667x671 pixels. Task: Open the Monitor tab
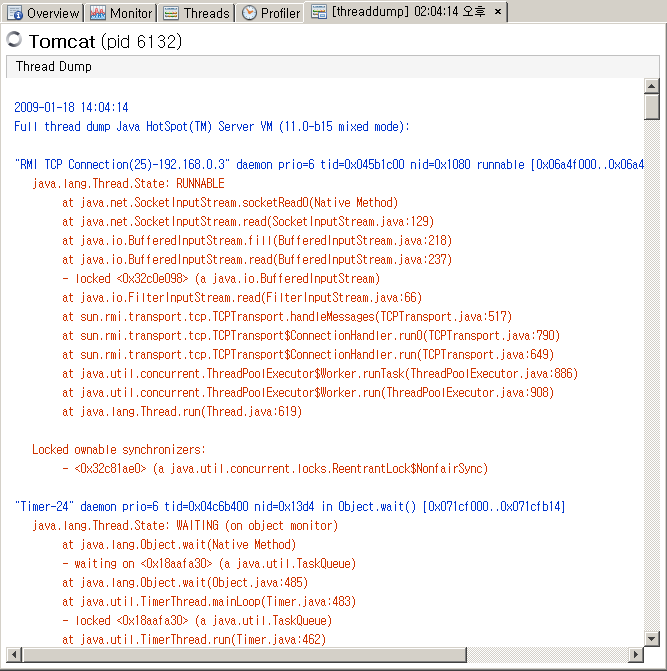click(x=121, y=13)
